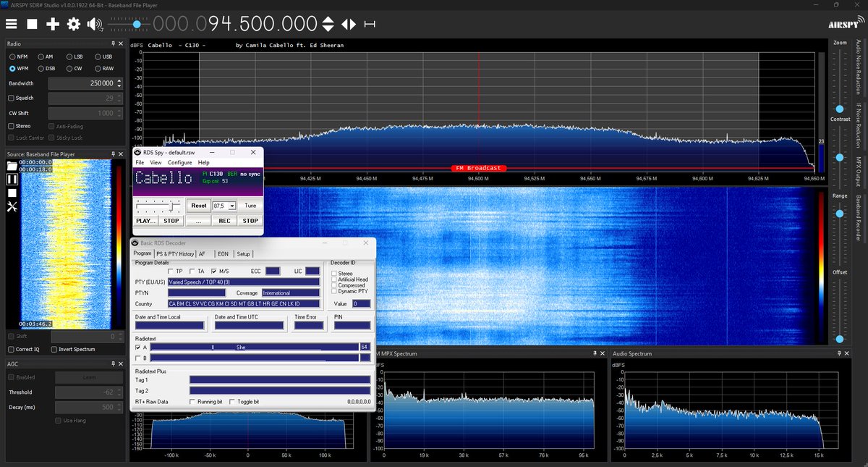Adjust the Contrast vertical slider
This screenshot has width=868, height=467.
pyautogui.click(x=840, y=156)
